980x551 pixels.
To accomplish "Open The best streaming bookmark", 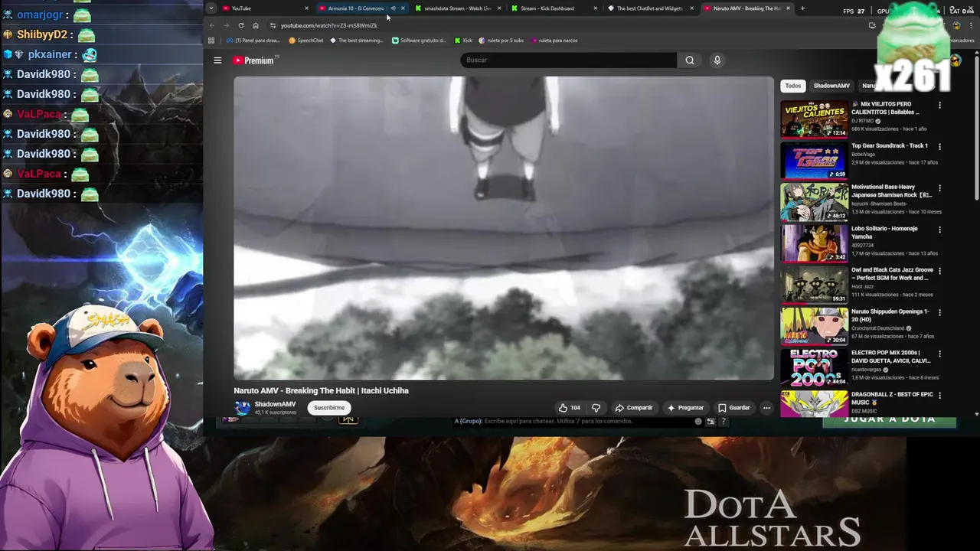I will click(x=357, y=41).
